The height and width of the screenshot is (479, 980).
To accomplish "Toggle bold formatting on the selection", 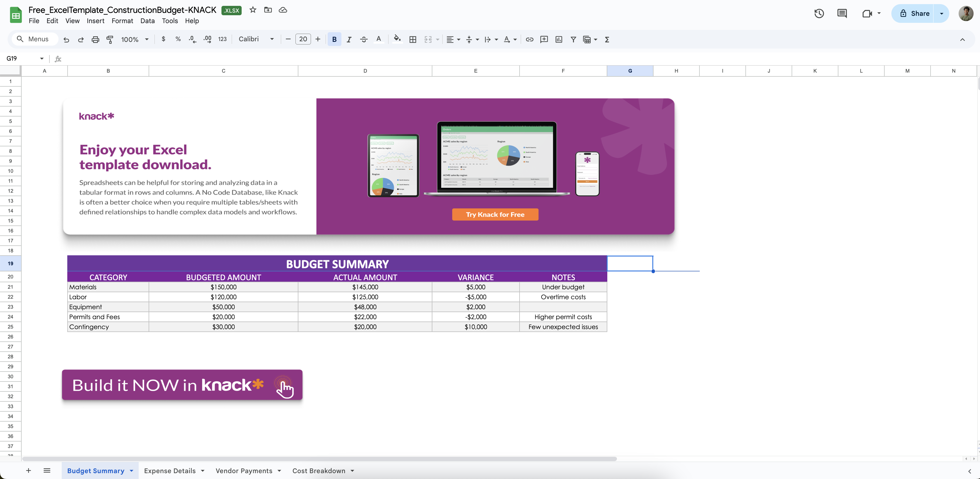I will click(x=334, y=39).
